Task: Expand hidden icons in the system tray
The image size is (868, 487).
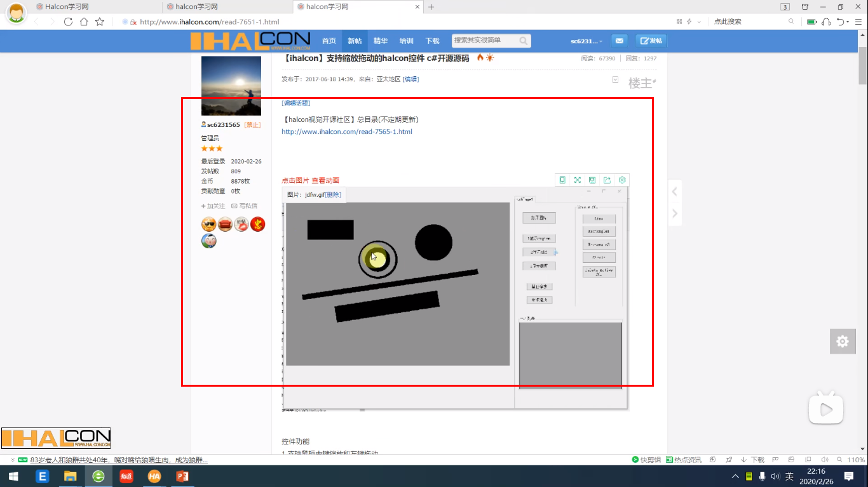Action: pyautogui.click(x=735, y=475)
